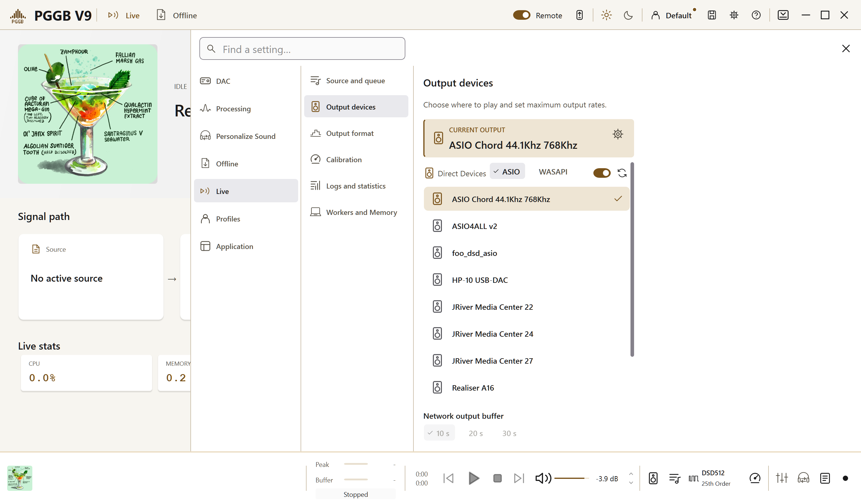Viewport: 861px width, 504px height.
Task: Go to the previous track
Action: point(448,478)
